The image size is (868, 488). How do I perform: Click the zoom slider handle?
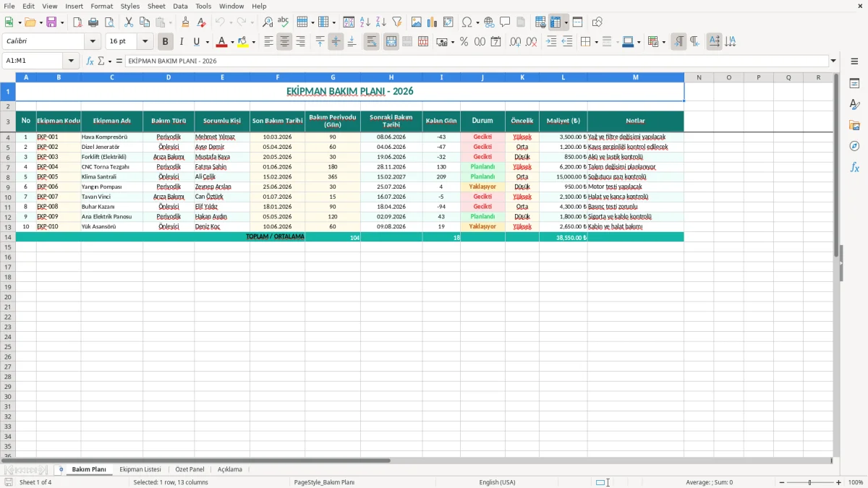809,482
